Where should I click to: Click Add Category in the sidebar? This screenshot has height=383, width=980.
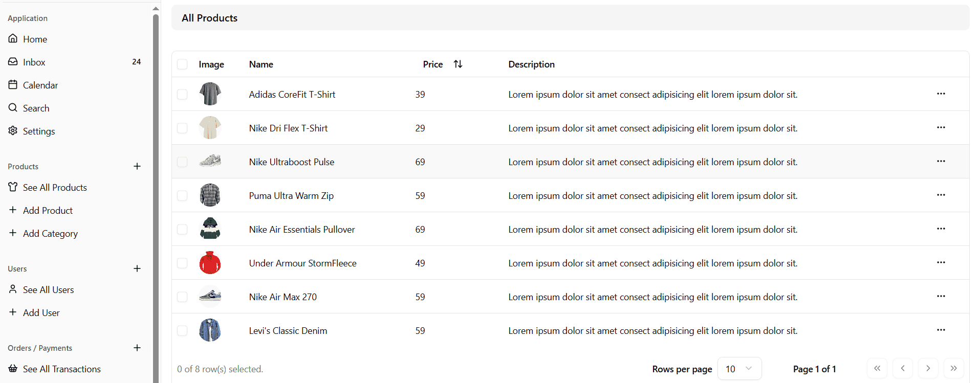50,233
